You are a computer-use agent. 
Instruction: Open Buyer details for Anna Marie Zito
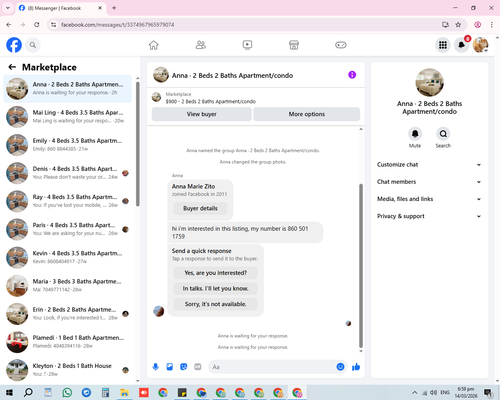[x=200, y=208]
